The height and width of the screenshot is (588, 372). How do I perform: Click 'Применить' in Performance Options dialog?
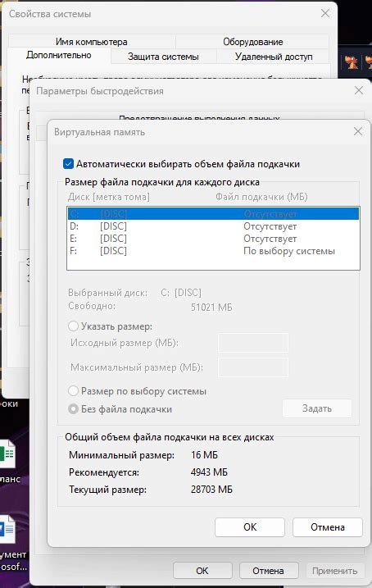335,571
